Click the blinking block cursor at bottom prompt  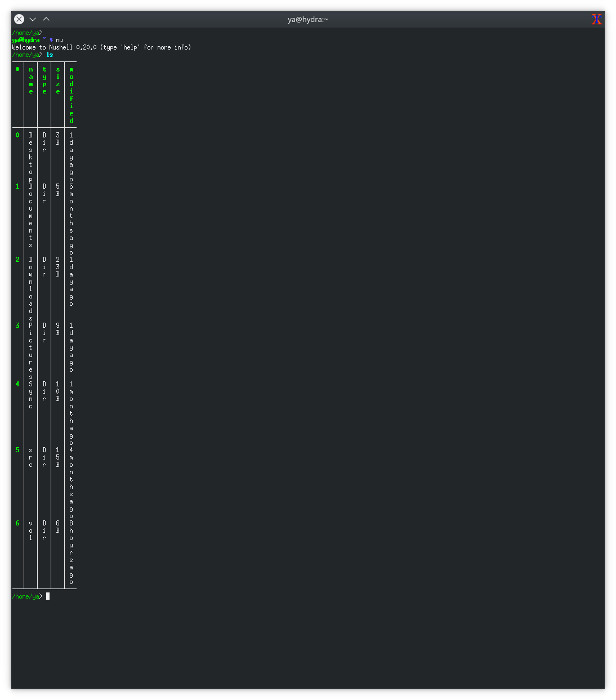click(47, 596)
